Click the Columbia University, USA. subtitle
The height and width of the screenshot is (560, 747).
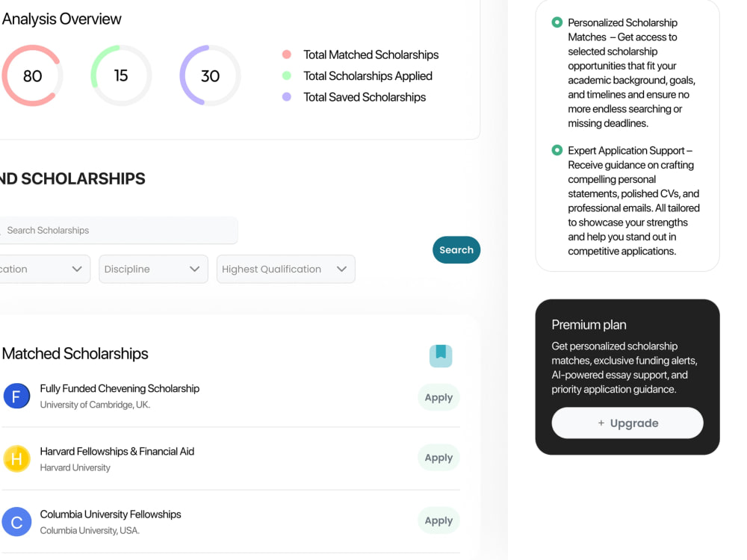[x=90, y=530]
